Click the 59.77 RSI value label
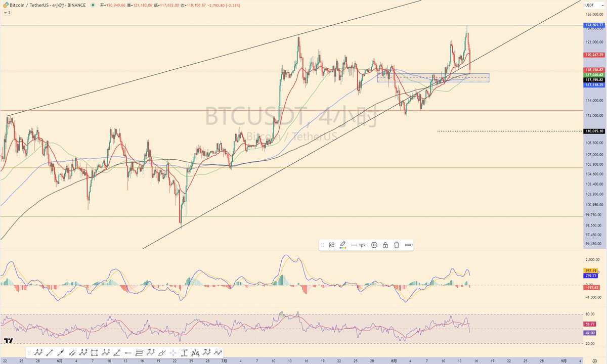The width and height of the screenshot is (607, 364). coord(590,324)
